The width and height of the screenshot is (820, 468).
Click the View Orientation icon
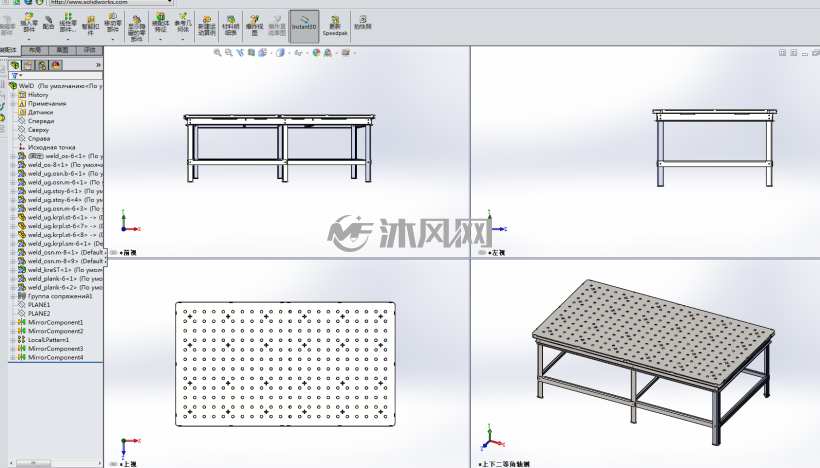pyautogui.click(x=262, y=53)
